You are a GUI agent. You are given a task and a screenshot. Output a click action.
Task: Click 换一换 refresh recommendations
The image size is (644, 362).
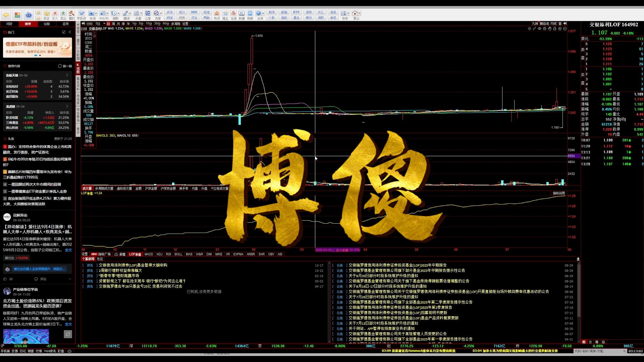[65, 66]
